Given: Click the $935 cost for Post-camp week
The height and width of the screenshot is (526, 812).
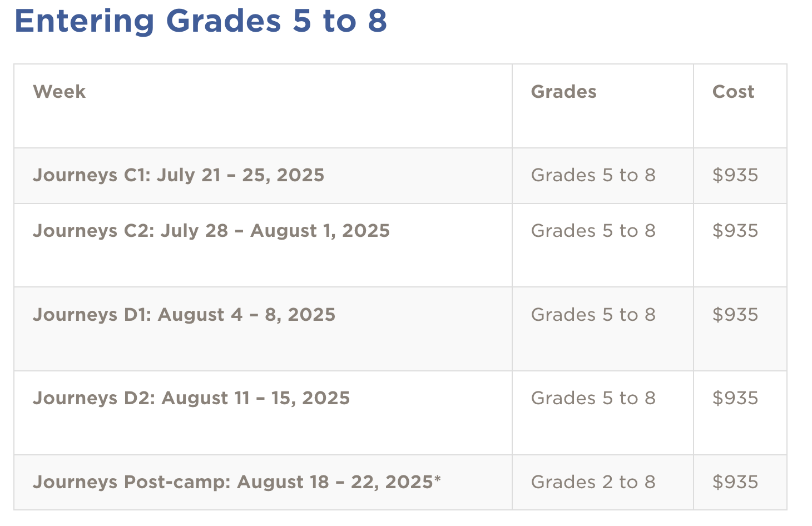Looking at the screenshot, I should 735,482.
